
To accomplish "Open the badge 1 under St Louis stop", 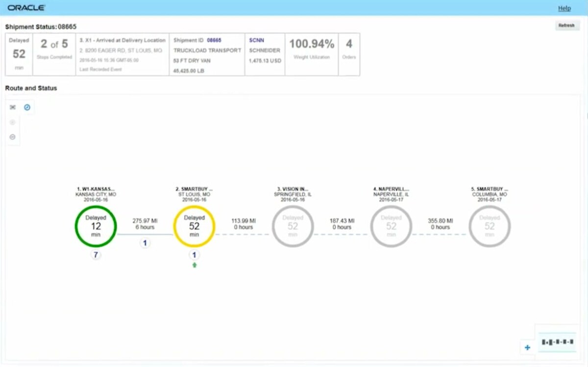I will (x=195, y=255).
